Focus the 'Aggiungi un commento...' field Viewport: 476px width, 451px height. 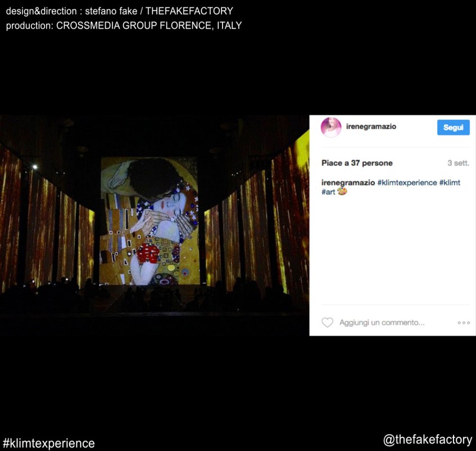(x=382, y=323)
